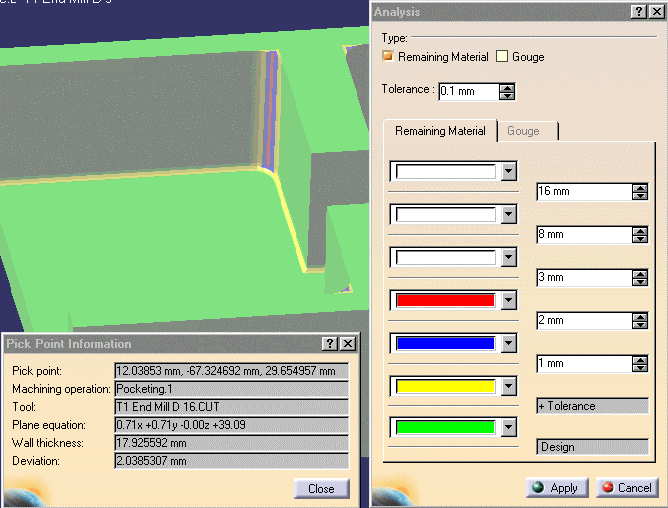The width and height of the screenshot is (668, 508).
Task: Switch to the Remaining Material tab
Action: pos(440,131)
